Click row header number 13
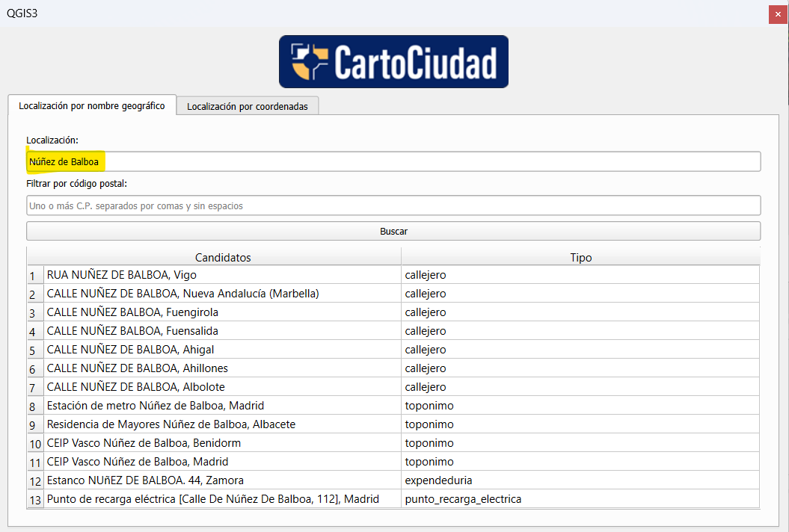 35,499
